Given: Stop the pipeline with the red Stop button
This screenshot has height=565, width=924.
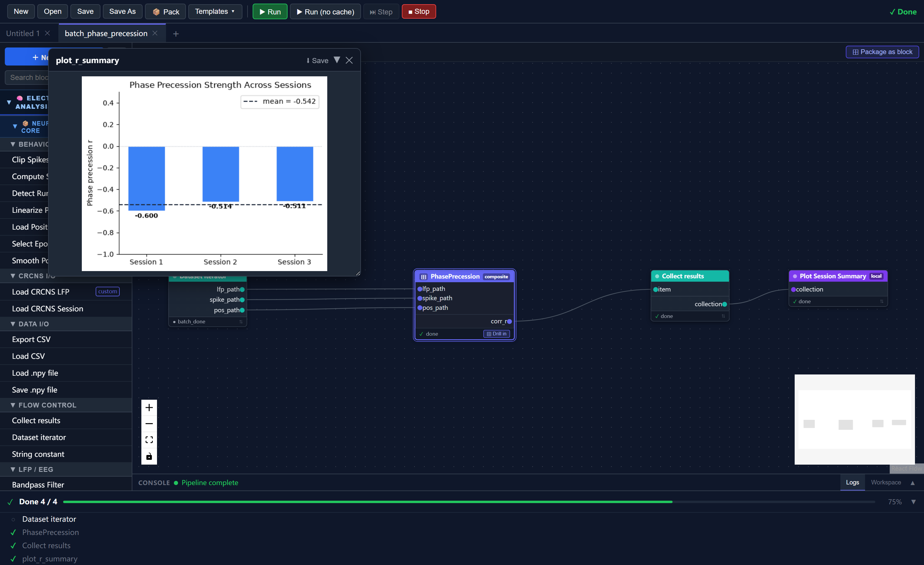Looking at the screenshot, I should 418,12.
